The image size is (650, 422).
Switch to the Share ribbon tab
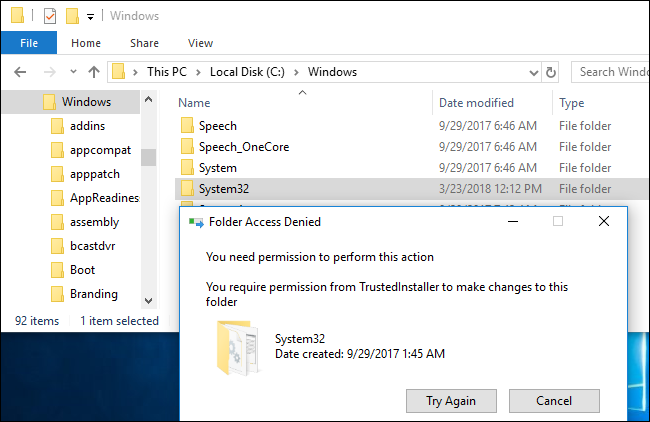pyautogui.click(x=144, y=43)
